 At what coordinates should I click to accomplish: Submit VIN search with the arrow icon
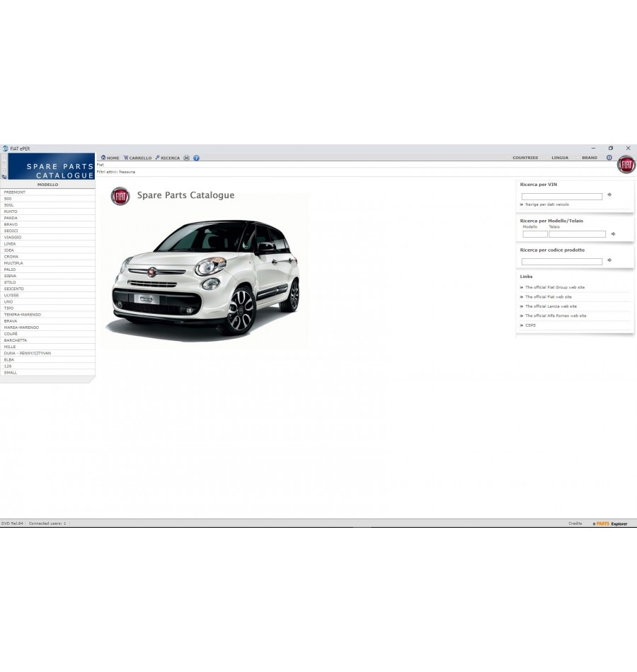coord(609,195)
